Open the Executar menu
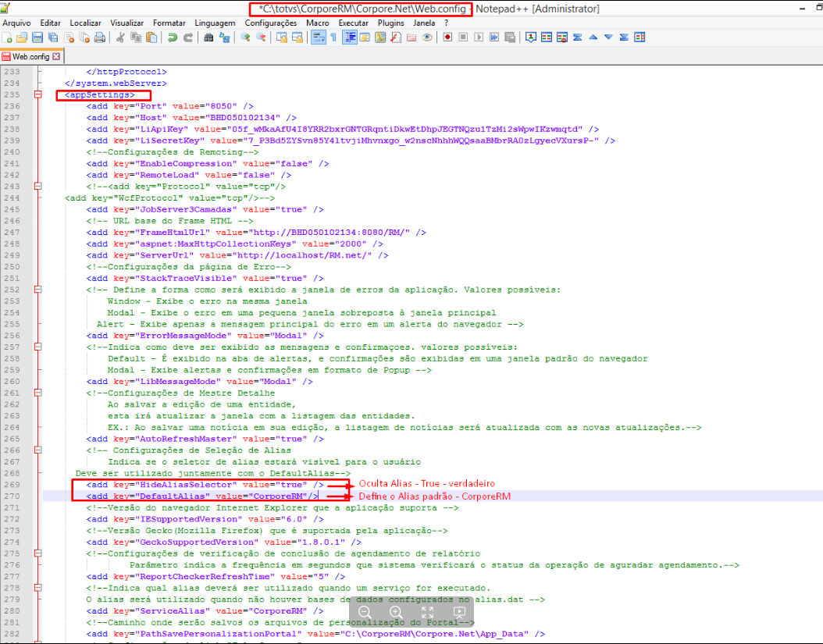The height and width of the screenshot is (644, 823). click(353, 23)
